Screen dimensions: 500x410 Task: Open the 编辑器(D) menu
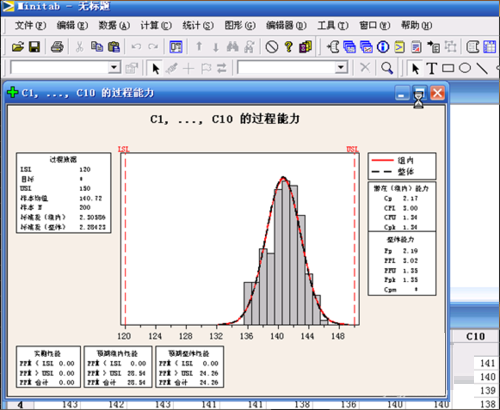286,25
